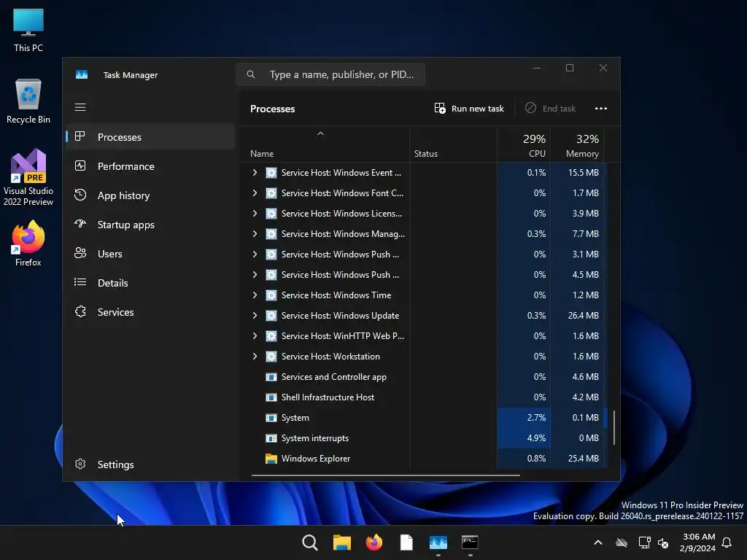Open the terminal window taskbar icon
This screenshot has width=747, height=560.
(x=471, y=542)
